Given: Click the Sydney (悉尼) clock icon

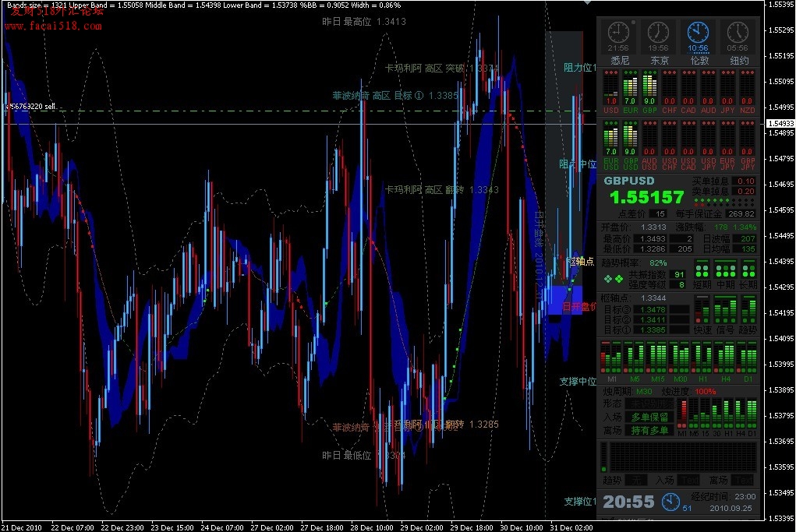Looking at the screenshot, I should click(x=618, y=33).
